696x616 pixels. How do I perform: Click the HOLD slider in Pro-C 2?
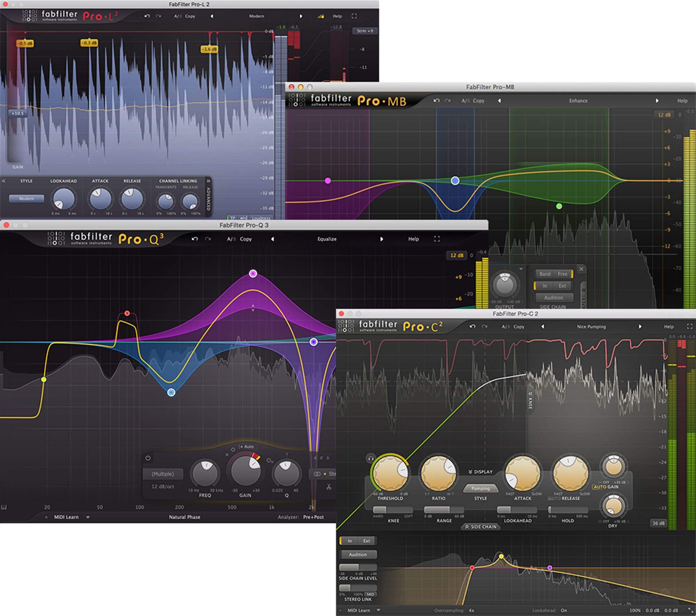tap(568, 510)
